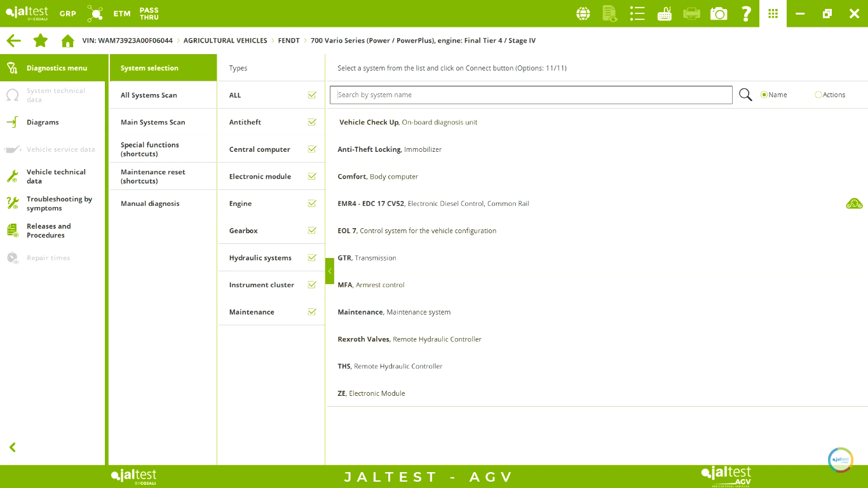The height and width of the screenshot is (488, 868).
Task: Click FENDT in the breadcrumb path
Action: 288,41
